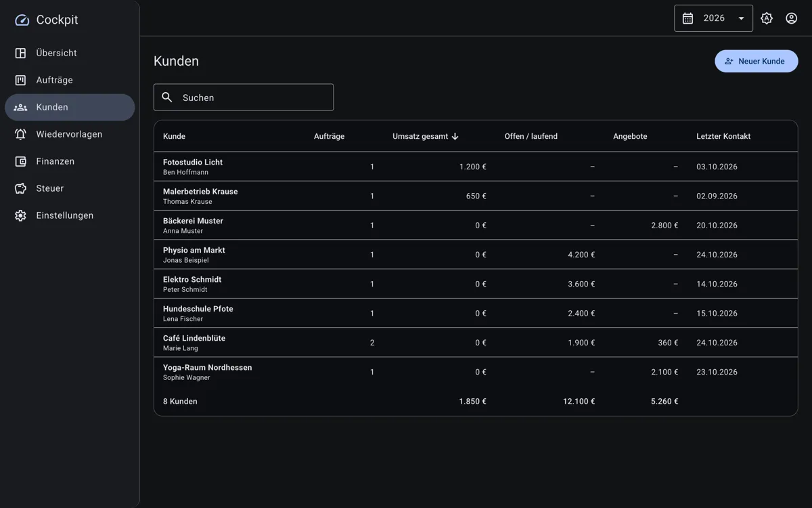Select the Bäckerei Muster row
This screenshot has height=508, width=812.
(476, 225)
